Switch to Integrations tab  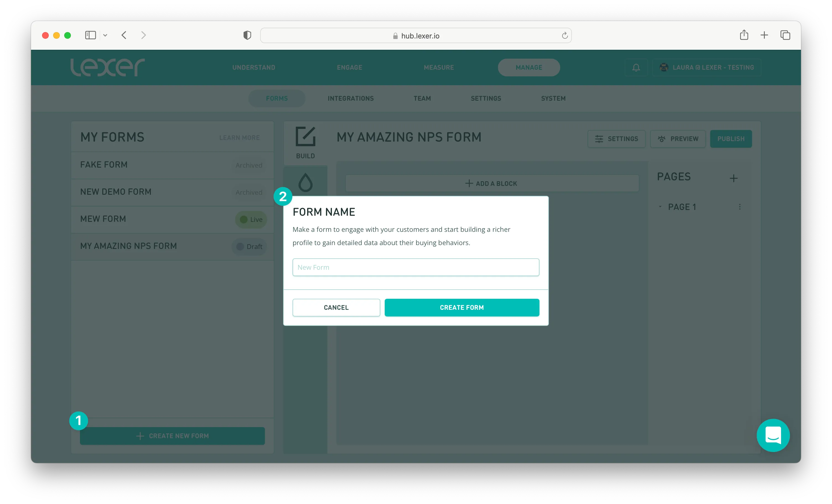tap(350, 98)
